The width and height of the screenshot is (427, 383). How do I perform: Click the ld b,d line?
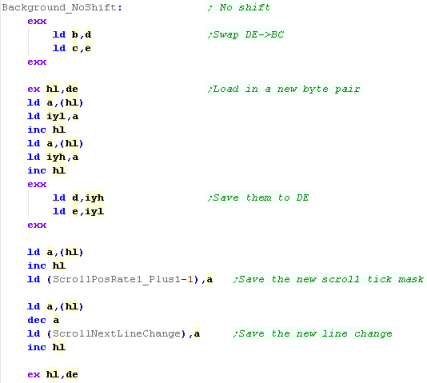pyautogui.click(x=72, y=35)
